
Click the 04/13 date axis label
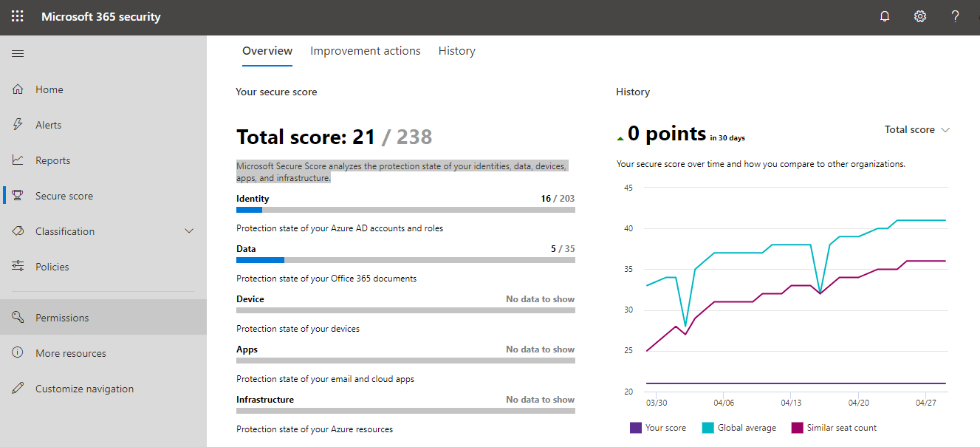point(791,403)
